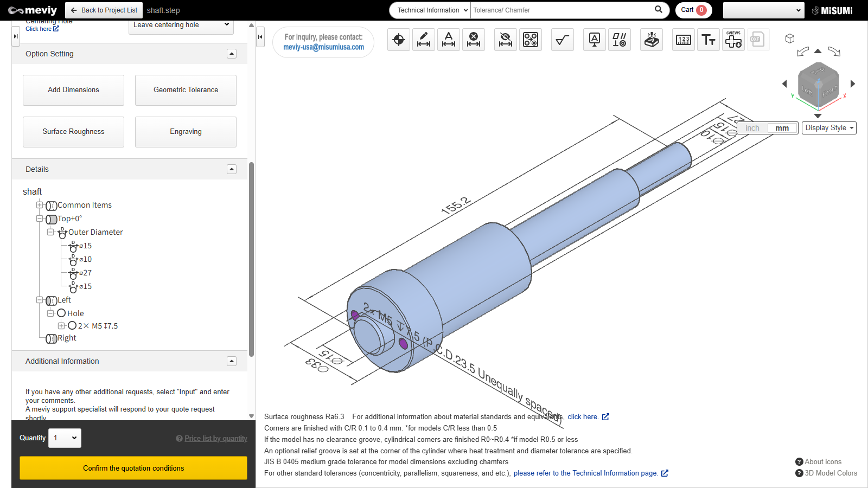Click the text size Tt icon

tap(708, 40)
